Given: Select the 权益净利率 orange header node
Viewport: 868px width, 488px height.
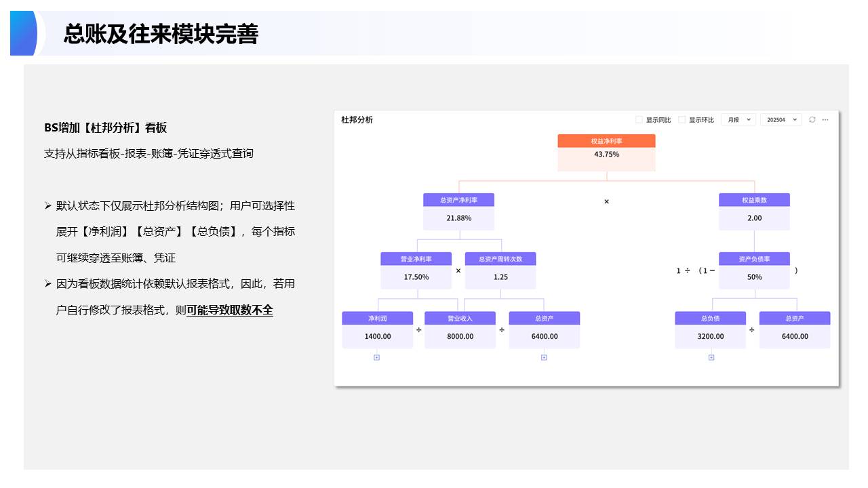Looking at the screenshot, I should (606, 141).
